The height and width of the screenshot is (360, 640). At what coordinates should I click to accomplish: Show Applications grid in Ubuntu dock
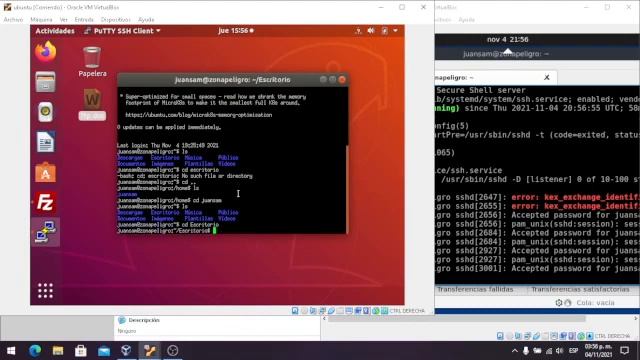(45, 291)
